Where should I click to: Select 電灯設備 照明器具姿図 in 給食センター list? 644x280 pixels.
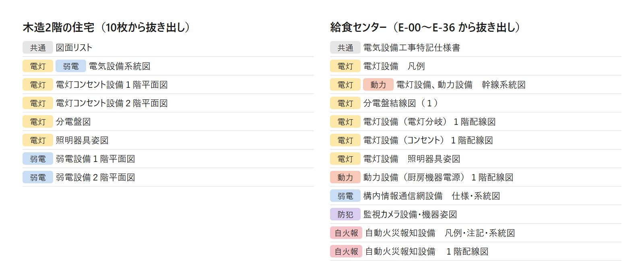412,159
